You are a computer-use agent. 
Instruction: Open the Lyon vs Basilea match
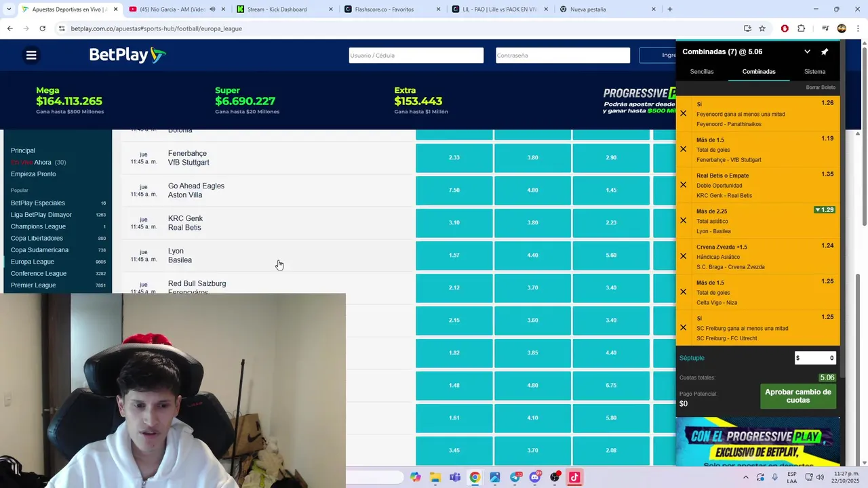[x=180, y=256]
